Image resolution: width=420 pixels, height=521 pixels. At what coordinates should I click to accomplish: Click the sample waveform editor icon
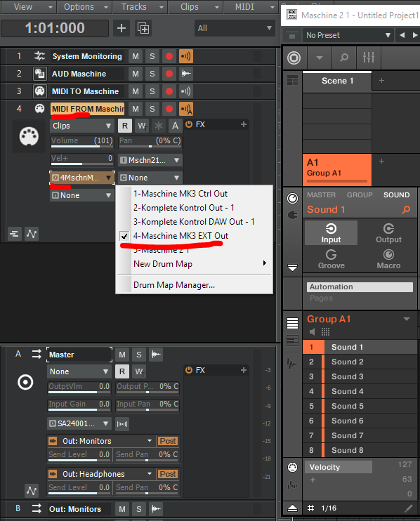pyautogui.click(x=292, y=364)
